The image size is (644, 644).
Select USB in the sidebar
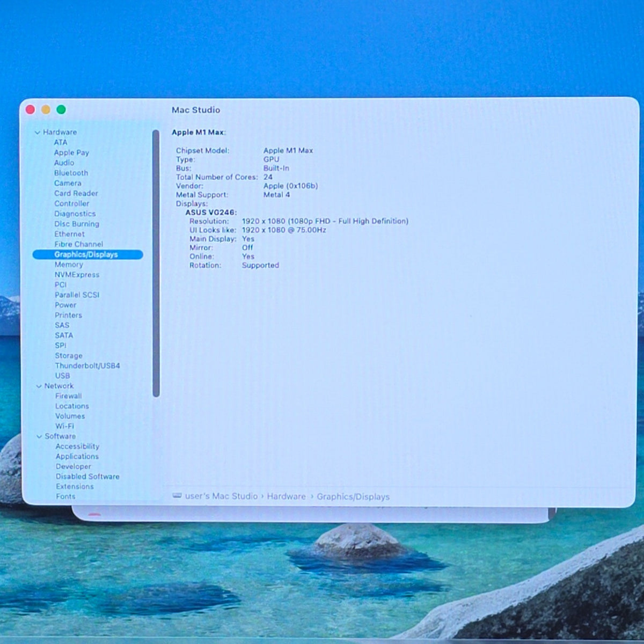[62, 376]
